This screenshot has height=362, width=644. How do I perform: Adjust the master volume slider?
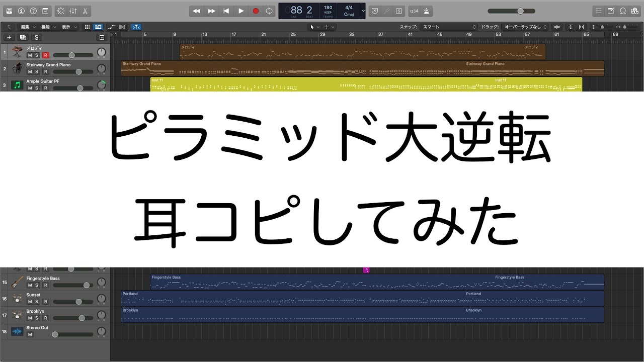pyautogui.click(x=520, y=11)
